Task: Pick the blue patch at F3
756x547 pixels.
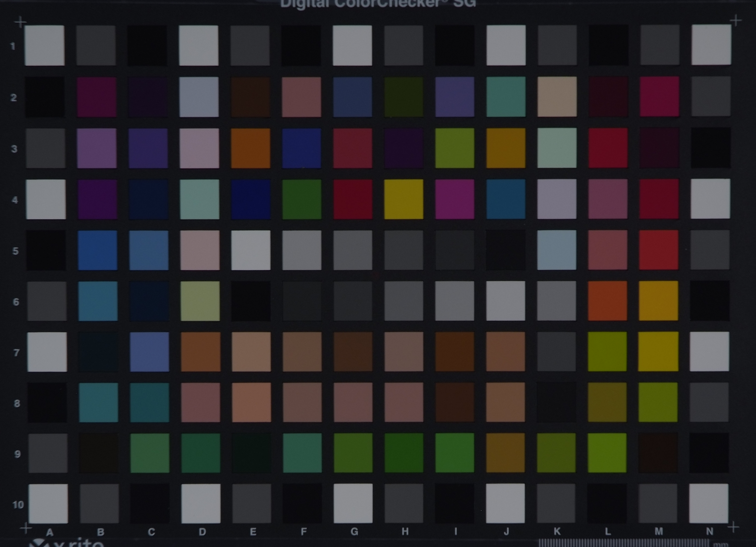Action: tap(301, 148)
